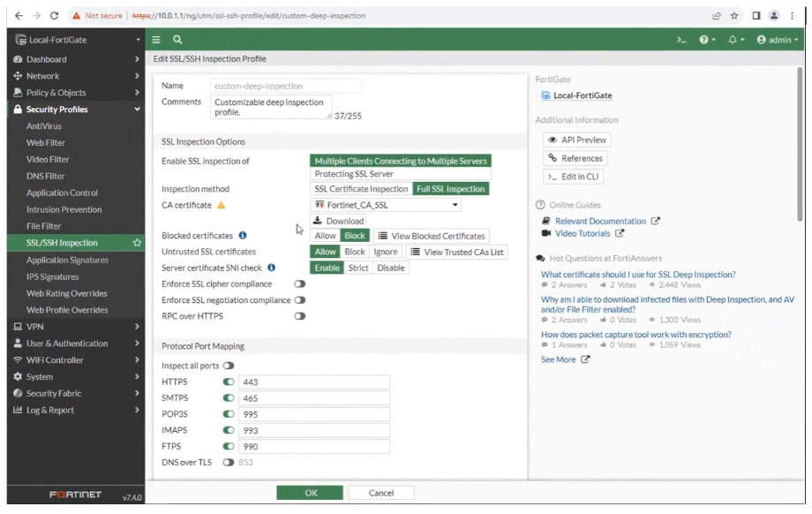Open the browser profile avatar
The image size is (812, 514).
click(774, 16)
